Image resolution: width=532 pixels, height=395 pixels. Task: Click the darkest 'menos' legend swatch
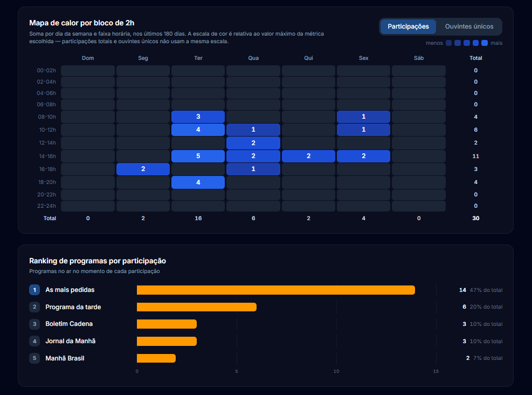pyautogui.click(x=448, y=43)
